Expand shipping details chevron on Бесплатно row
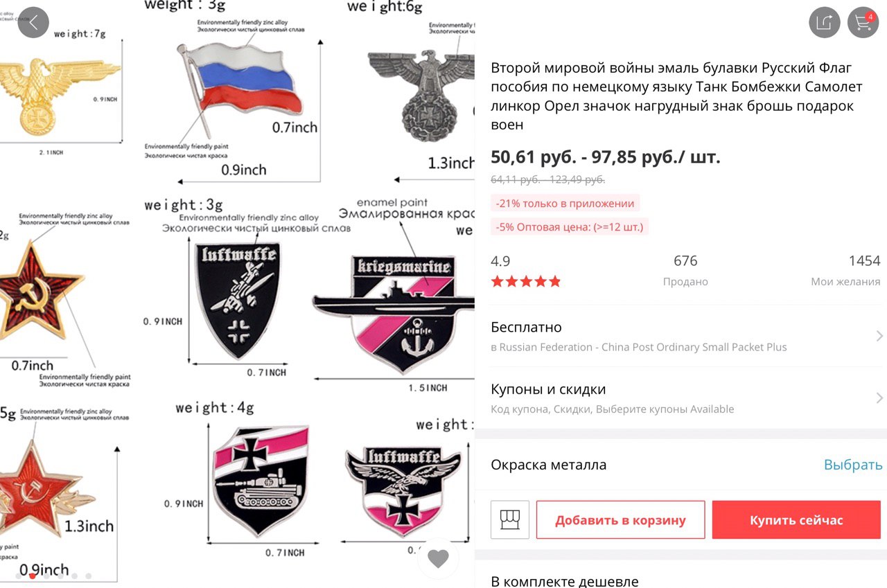The width and height of the screenshot is (887, 588). click(879, 336)
